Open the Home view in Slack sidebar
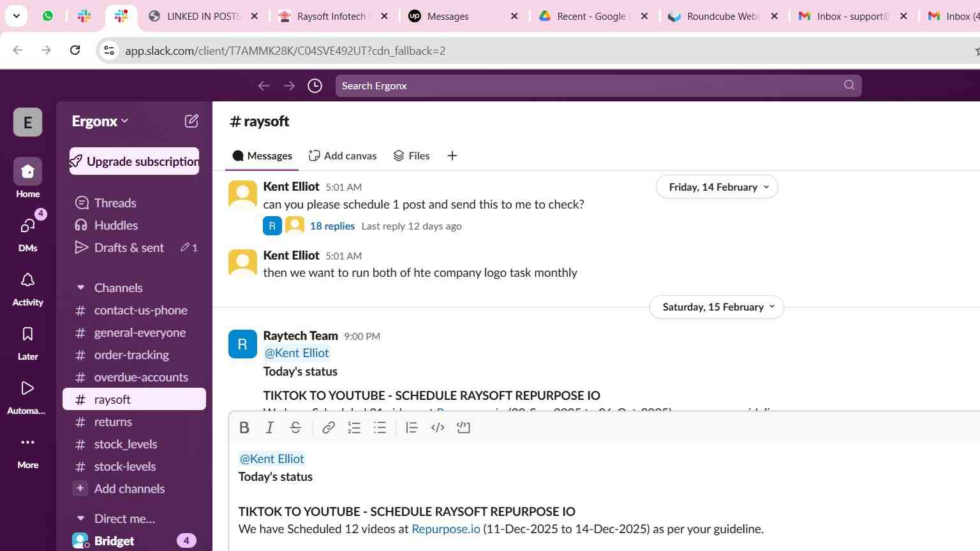This screenshot has width=980, height=551. (27, 178)
